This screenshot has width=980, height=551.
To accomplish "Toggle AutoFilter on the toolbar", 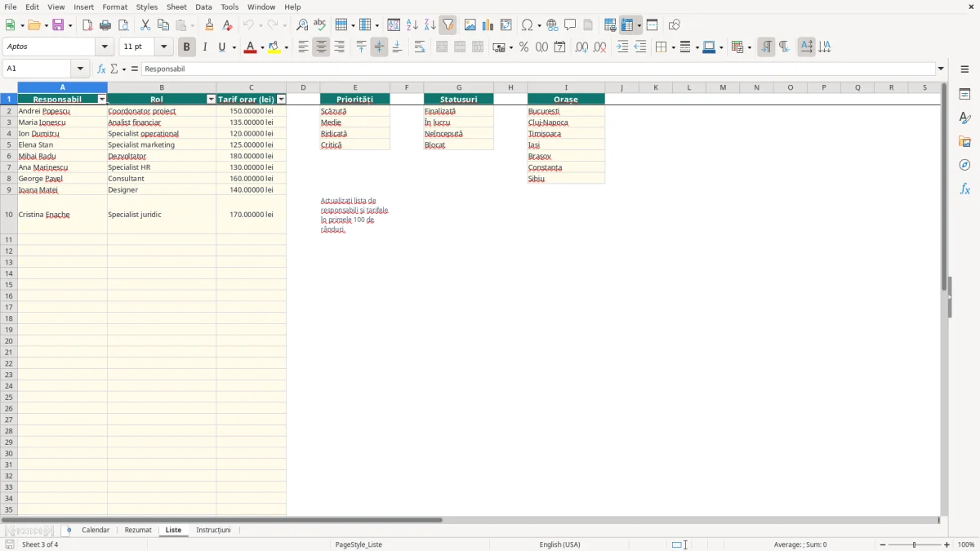I will point(448,25).
